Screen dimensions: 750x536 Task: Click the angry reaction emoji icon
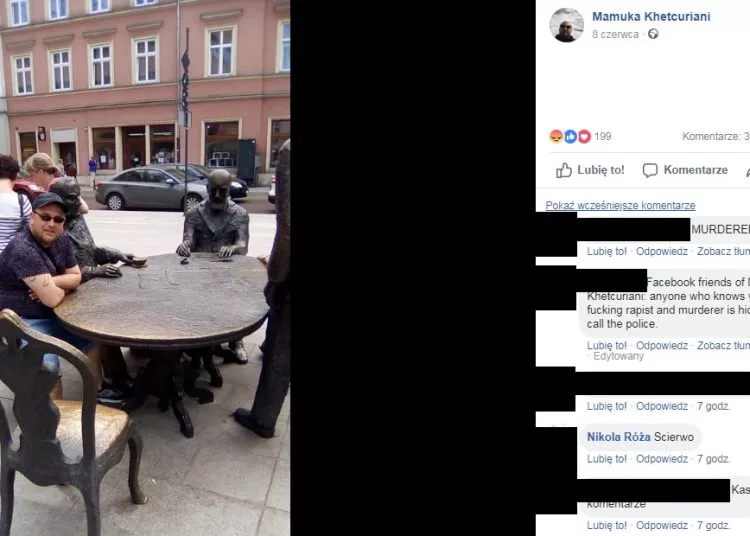556,137
